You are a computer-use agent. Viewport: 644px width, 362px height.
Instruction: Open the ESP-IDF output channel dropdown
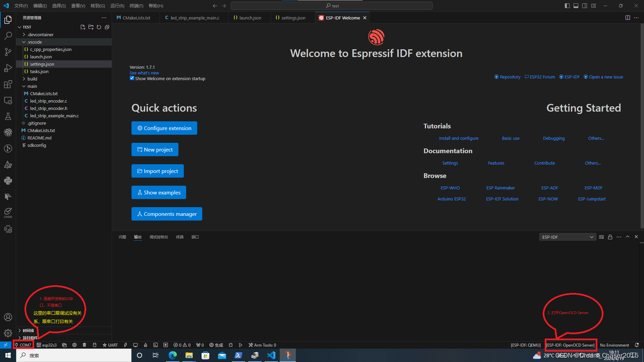(x=568, y=237)
